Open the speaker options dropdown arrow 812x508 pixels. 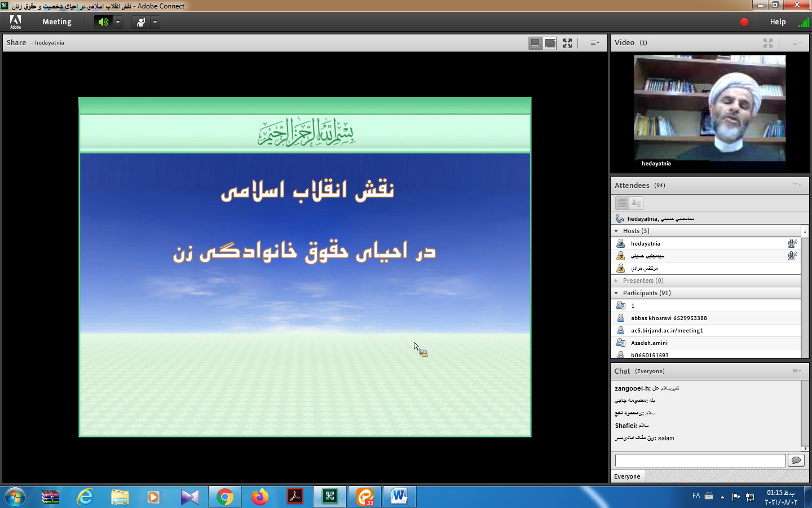coord(118,22)
